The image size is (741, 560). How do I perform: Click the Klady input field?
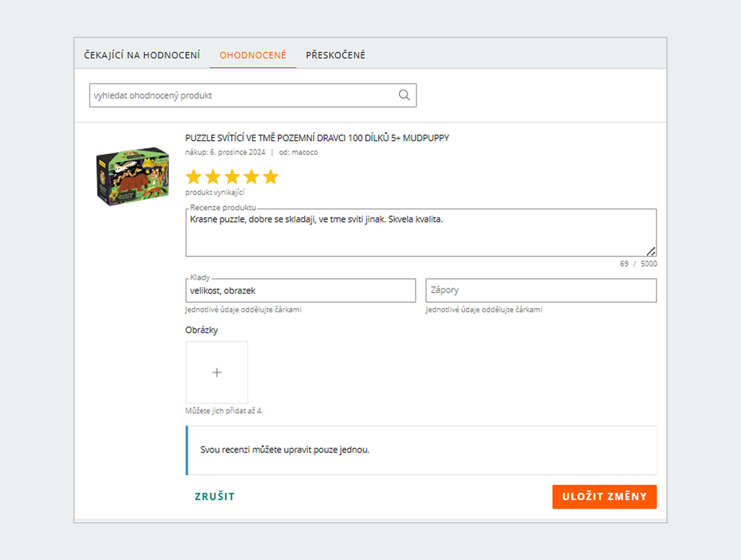pyautogui.click(x=300, y=290)
